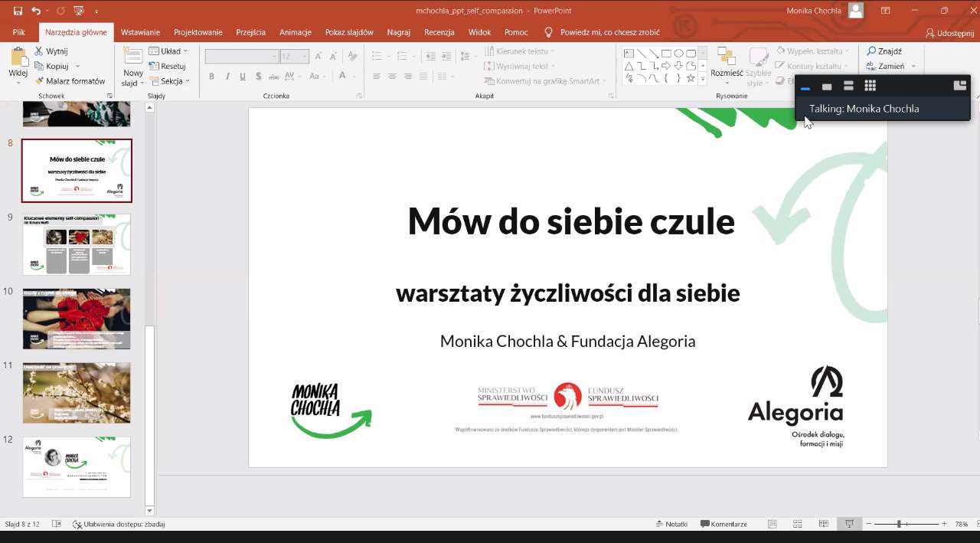Select the Malarz formatów format painter
Screen dimensions: 980x543
coord(70,81)
